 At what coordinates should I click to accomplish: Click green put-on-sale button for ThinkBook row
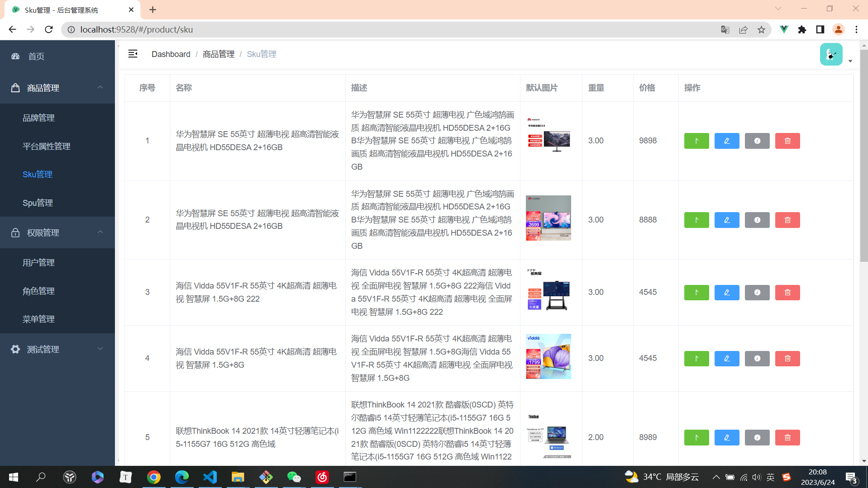click(x=696, y=437)
